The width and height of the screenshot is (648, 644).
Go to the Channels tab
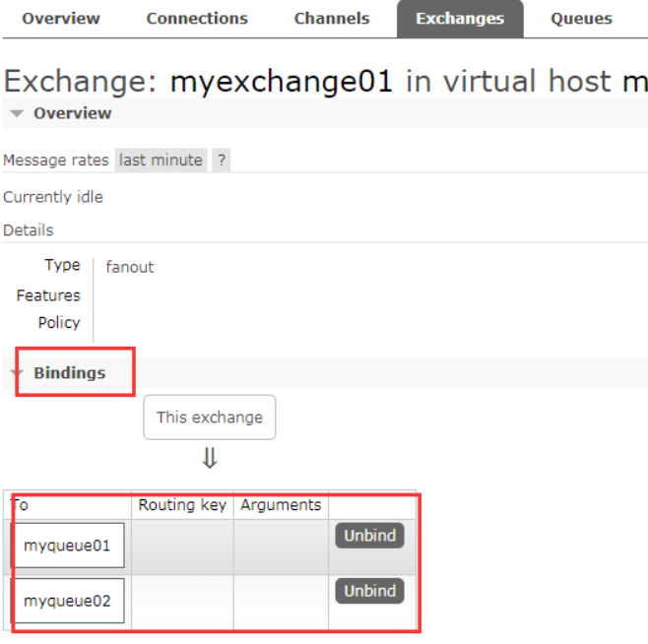coord(332,19)
